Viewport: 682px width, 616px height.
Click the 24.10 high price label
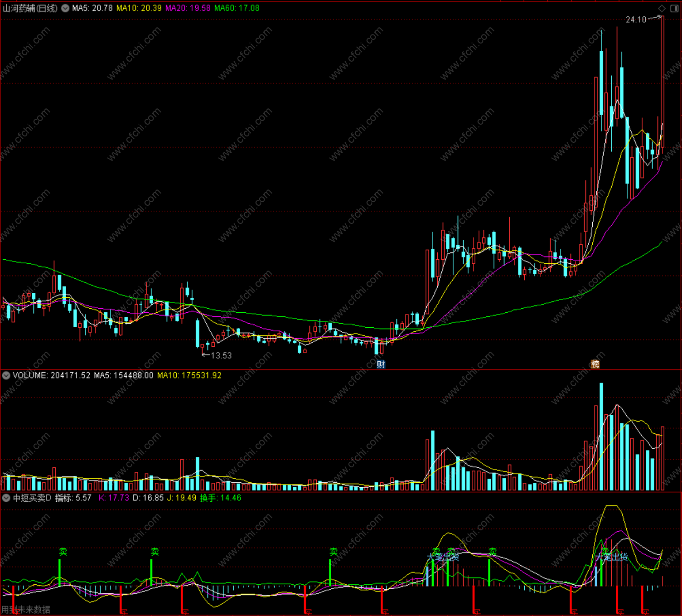point(636,19)
